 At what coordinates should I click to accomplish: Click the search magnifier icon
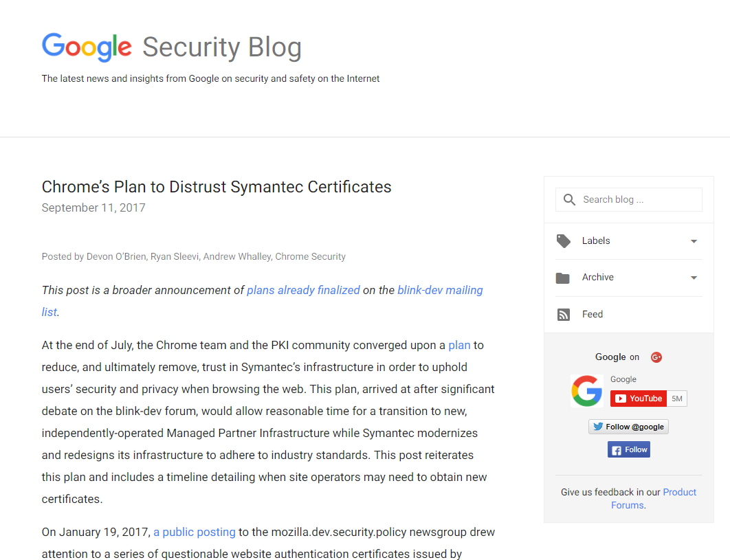tap(569, 200)
